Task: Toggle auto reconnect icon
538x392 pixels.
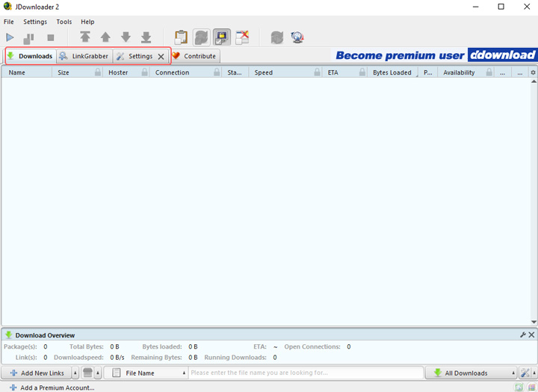Action: (x=202, y=37)
